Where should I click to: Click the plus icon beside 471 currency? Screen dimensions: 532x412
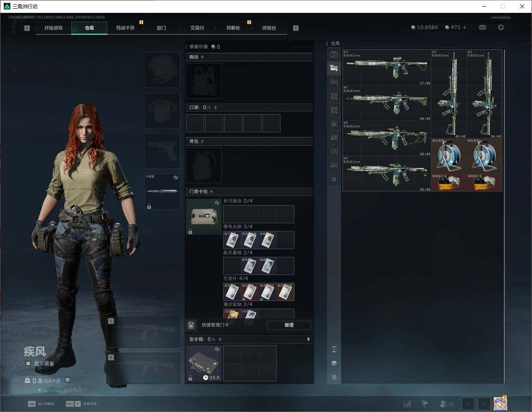click(x=464, y=27)
